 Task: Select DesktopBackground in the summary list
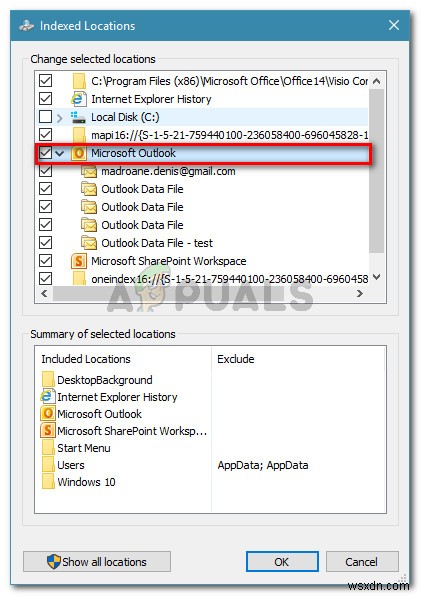click(105, 380)
